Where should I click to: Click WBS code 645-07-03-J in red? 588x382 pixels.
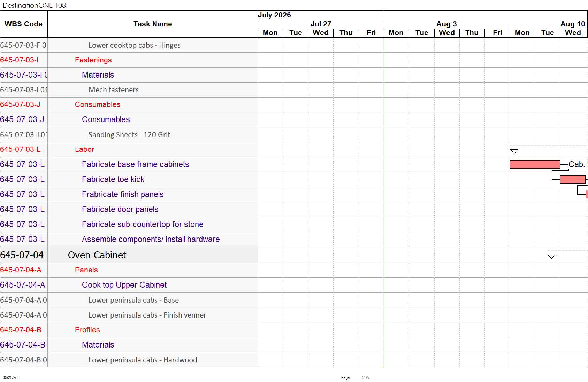(20, 104)
